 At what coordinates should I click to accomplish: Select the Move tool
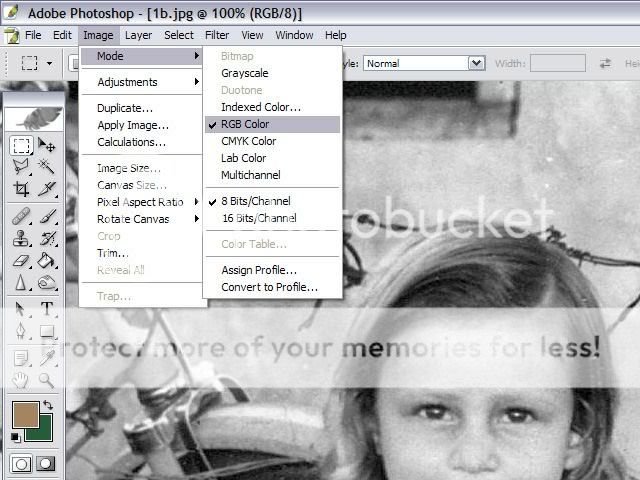pyautogui.click(x=46, y=146)
